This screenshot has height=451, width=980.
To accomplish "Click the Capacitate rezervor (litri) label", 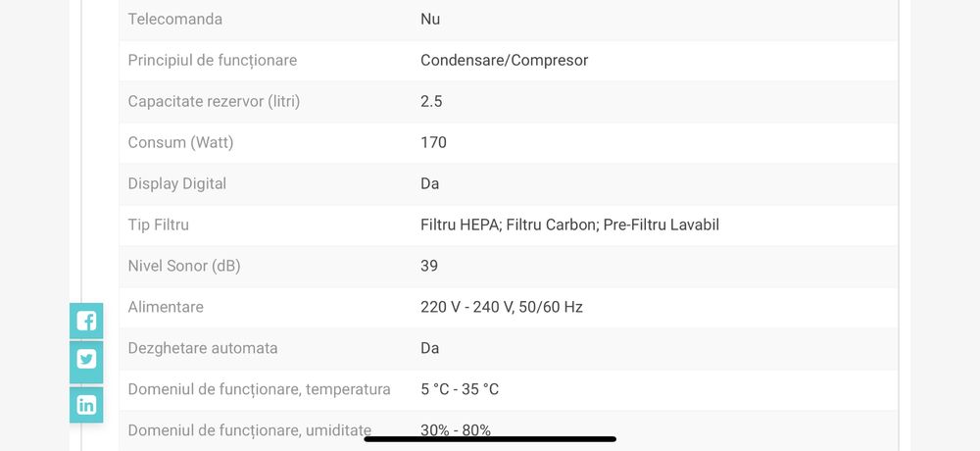I will pos(214,101).
